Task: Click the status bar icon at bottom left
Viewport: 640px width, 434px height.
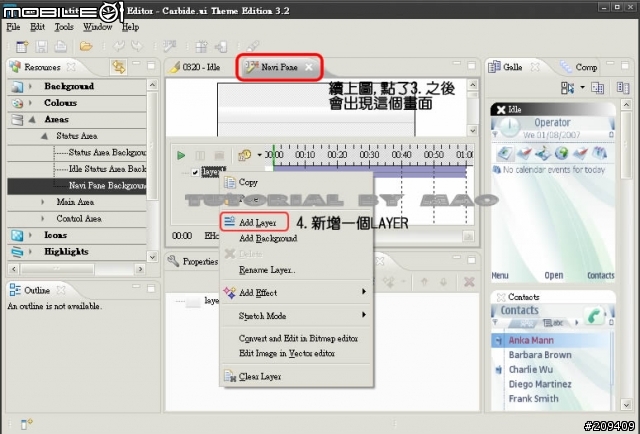Action: pos(27,423)
